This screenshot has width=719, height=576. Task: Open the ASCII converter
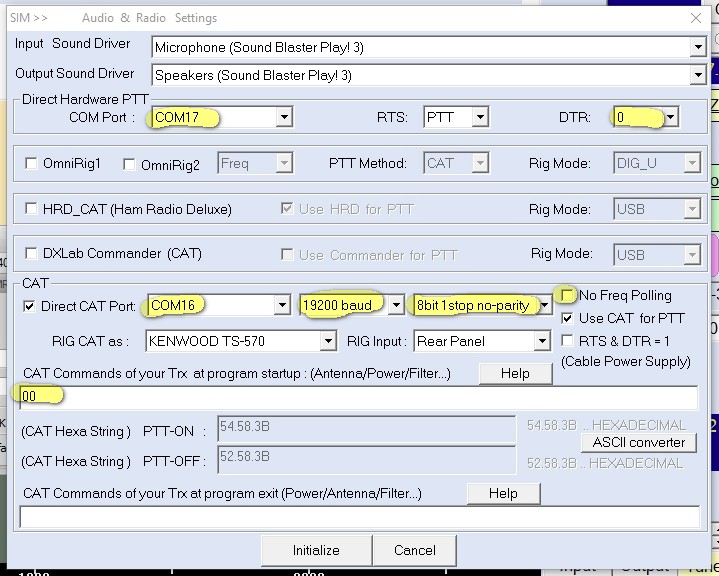[638, 442]
